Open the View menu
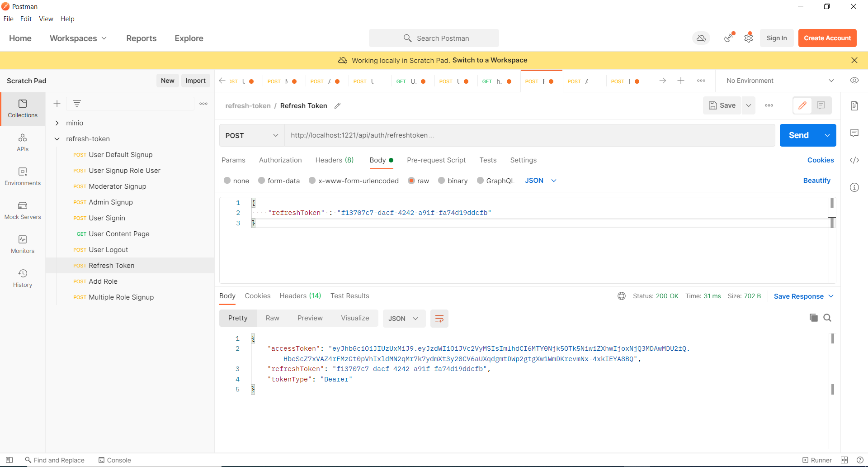 [x=46, y=19]
